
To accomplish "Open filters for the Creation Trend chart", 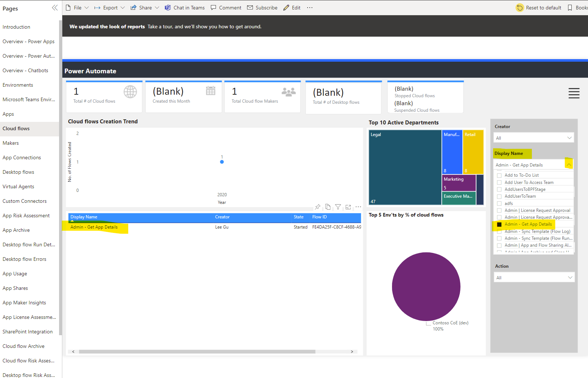I will pos(338,207).
